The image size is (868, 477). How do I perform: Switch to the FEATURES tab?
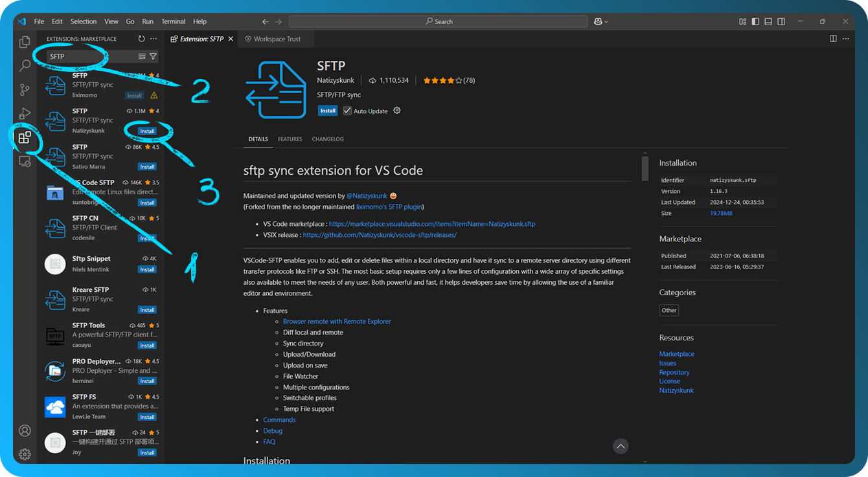pos(290,139)
